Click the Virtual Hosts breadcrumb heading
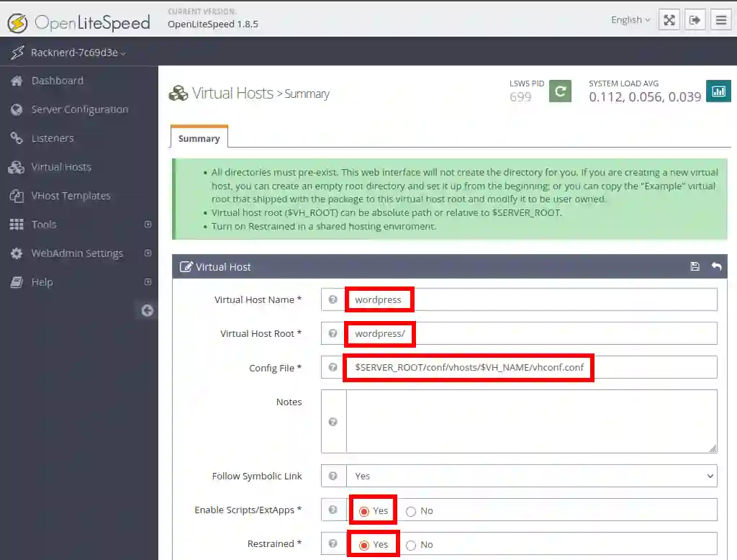 click(232, 94)
